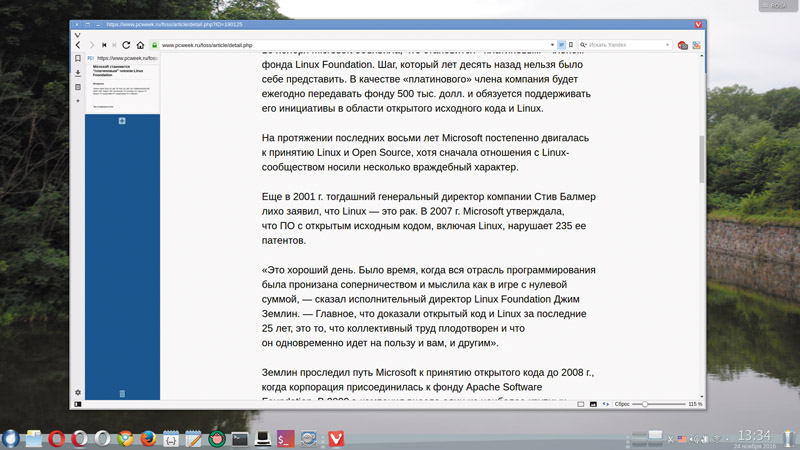Click the green secure site padlock
The height and width of the screenshot is (450, 800).
pyautogui.click(x=155, y=45)
